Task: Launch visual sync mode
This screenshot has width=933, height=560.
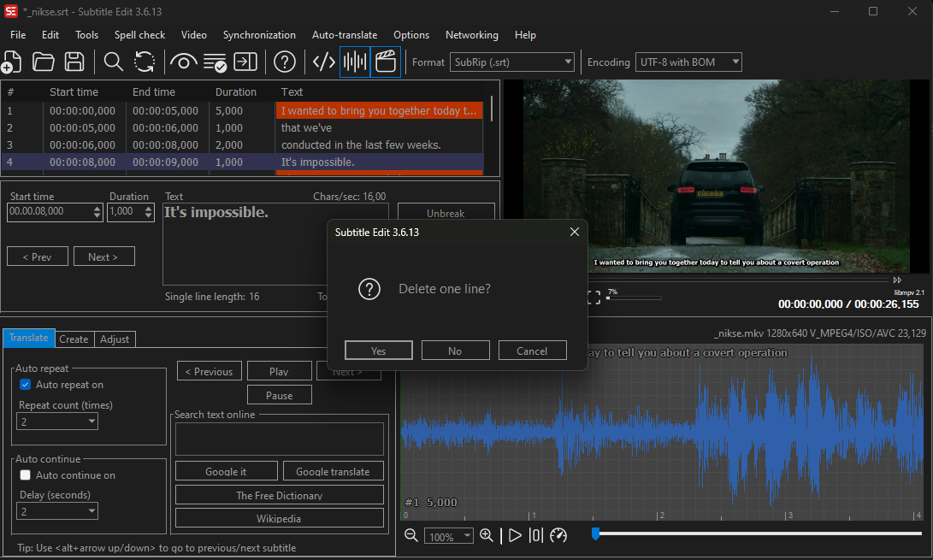Action: pos(183,62)
